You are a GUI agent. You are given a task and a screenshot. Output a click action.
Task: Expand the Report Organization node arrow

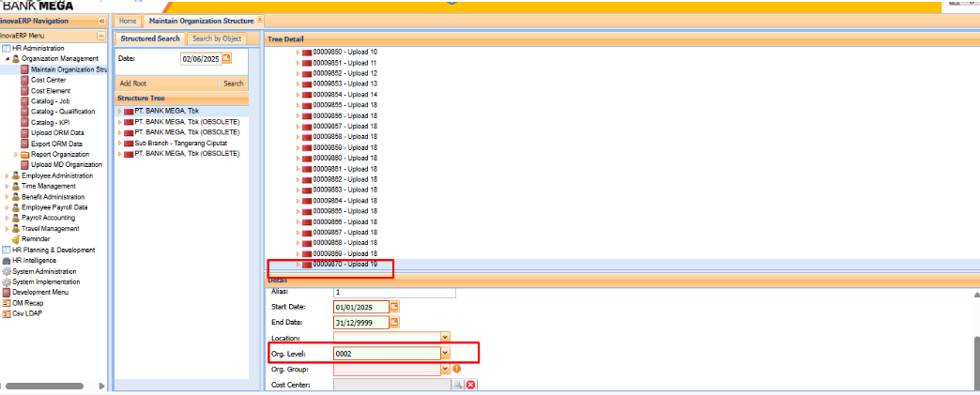click(16, 155)
